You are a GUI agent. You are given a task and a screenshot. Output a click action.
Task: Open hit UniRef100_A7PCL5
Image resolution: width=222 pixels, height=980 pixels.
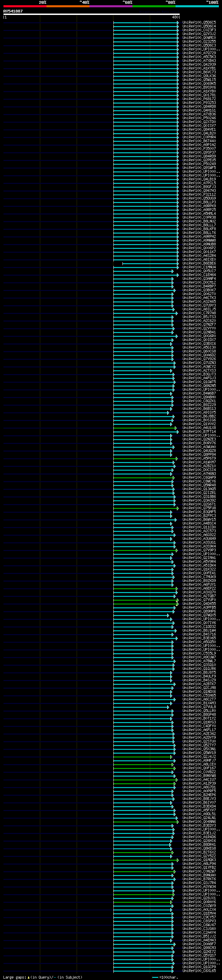click(199, 183)
